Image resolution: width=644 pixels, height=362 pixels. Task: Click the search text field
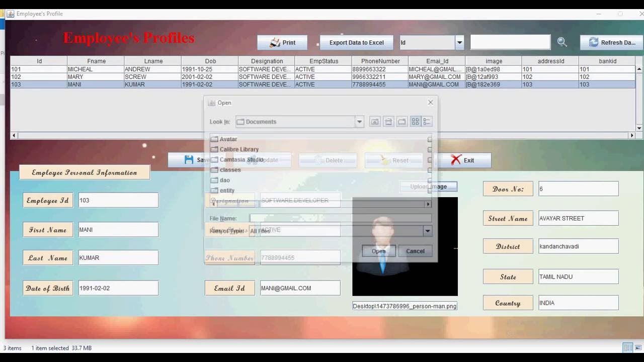click(510, 42)
